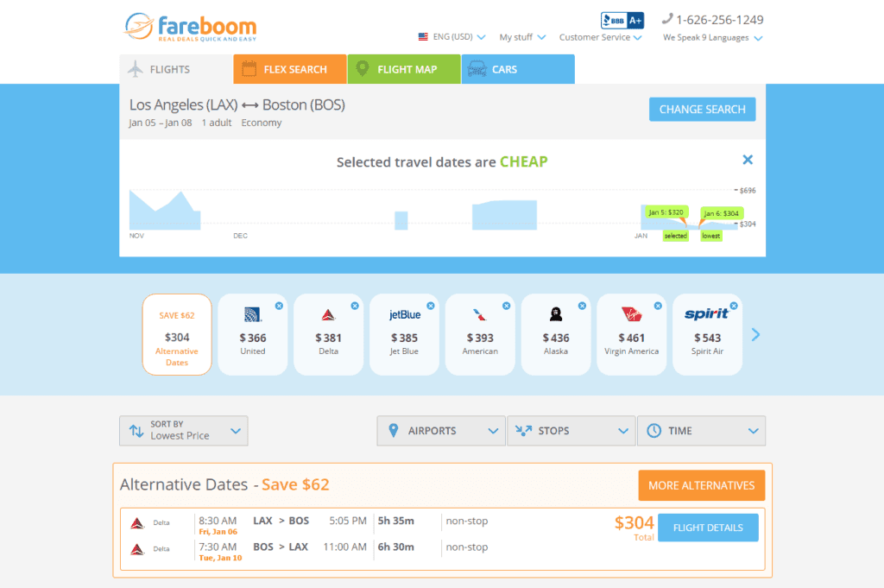Click the car icon on Cars tab
Screen dimensions: 884x588
[477, 69]
